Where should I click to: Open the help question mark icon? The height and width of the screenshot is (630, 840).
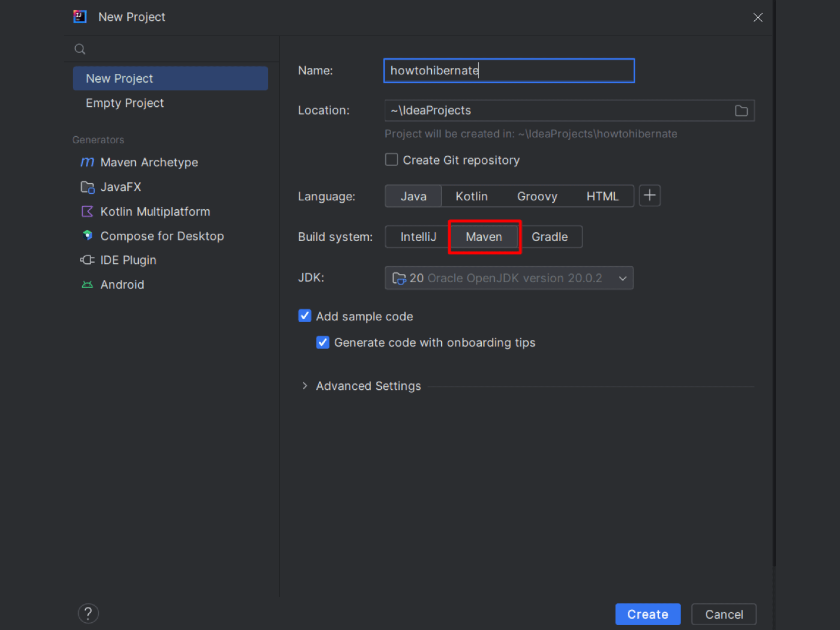tap(88, 613)
